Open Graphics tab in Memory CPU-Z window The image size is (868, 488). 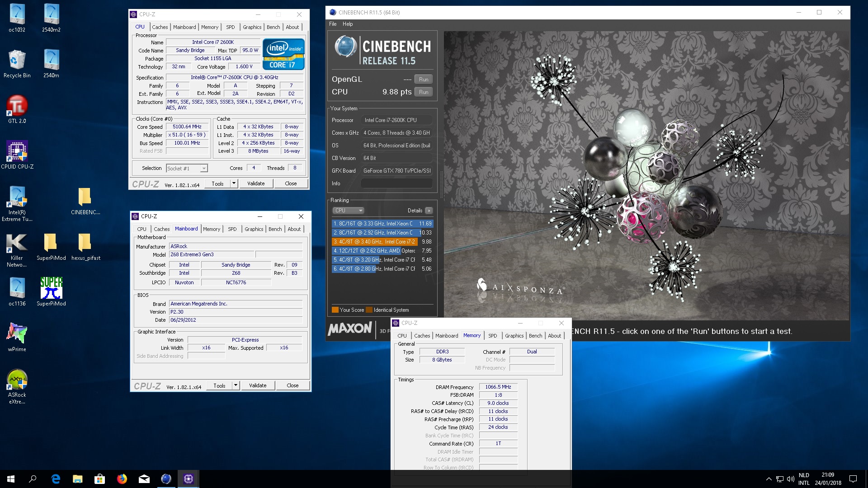coord(514,336)
